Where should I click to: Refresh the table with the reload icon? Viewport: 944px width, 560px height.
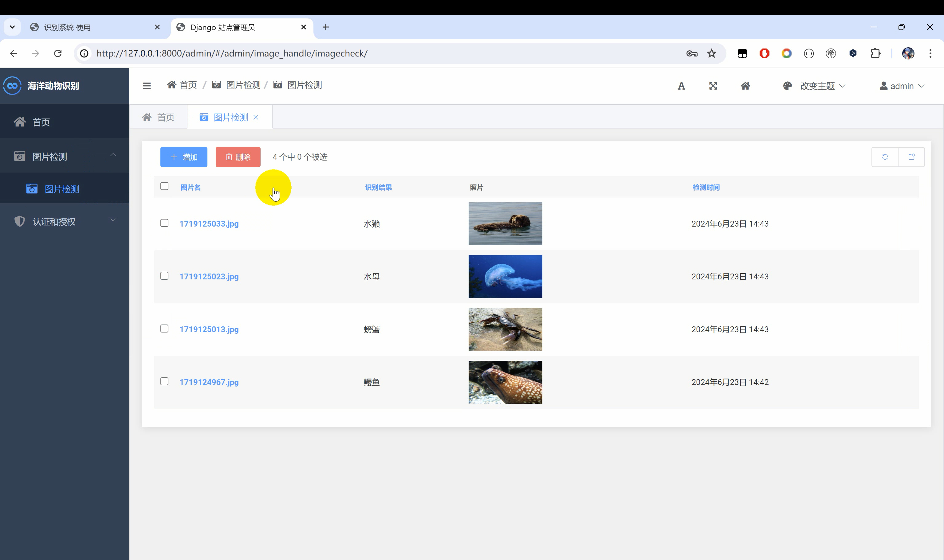coord(885,157)
